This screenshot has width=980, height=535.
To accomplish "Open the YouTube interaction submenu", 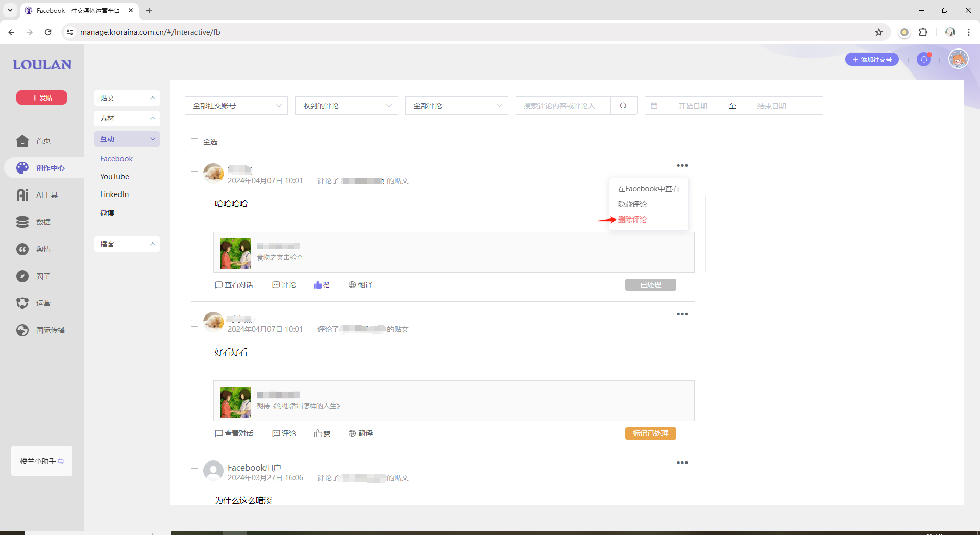I will pyautogui.click(x=114, y=177).
